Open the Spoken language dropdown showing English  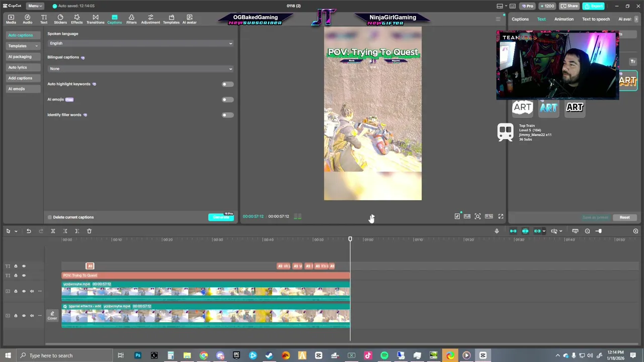coord(140,43)
